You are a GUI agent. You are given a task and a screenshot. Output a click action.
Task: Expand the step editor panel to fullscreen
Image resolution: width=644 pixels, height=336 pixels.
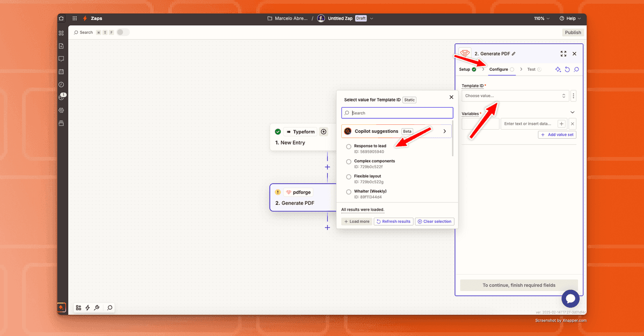563,54
